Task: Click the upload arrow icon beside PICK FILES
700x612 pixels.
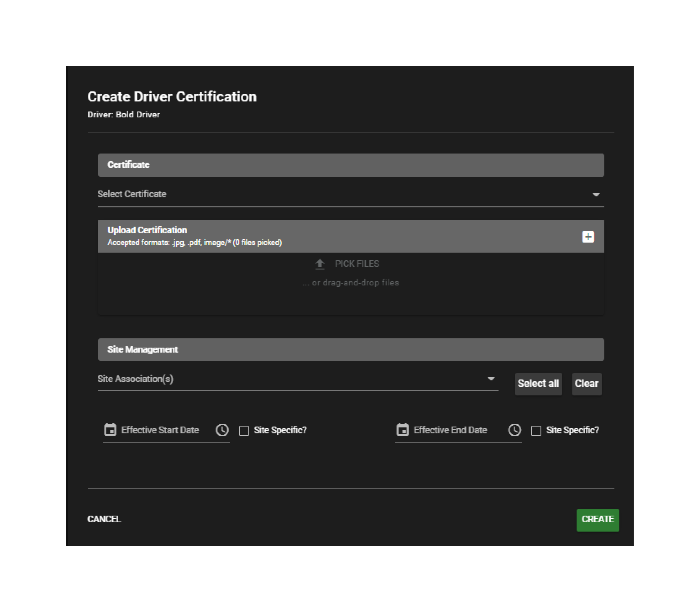Action: click(320, 264)
